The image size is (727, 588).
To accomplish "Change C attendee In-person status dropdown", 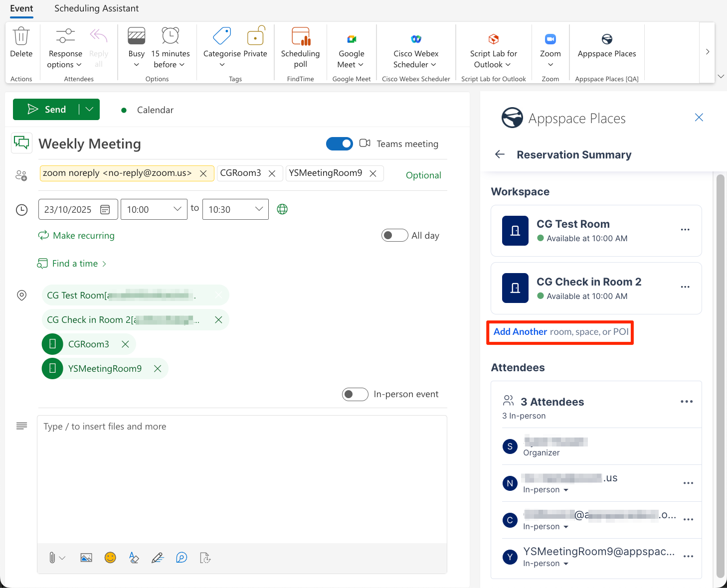I will [x=545, y=527].
